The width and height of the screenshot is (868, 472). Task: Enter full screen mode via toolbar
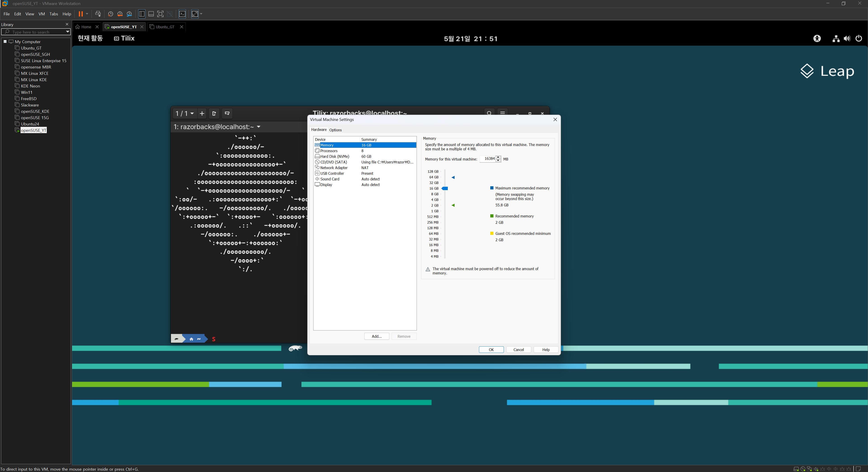[160, 14]
